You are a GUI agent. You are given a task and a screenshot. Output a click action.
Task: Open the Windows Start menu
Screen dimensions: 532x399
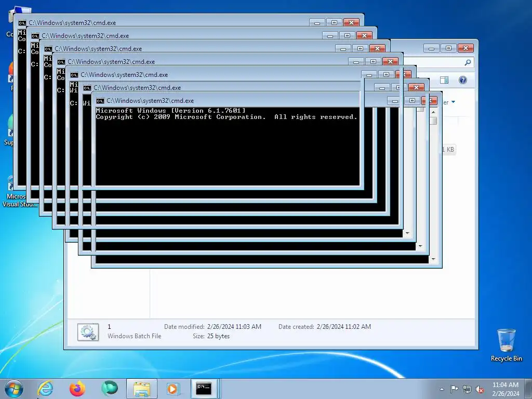[x=14, y=389]
